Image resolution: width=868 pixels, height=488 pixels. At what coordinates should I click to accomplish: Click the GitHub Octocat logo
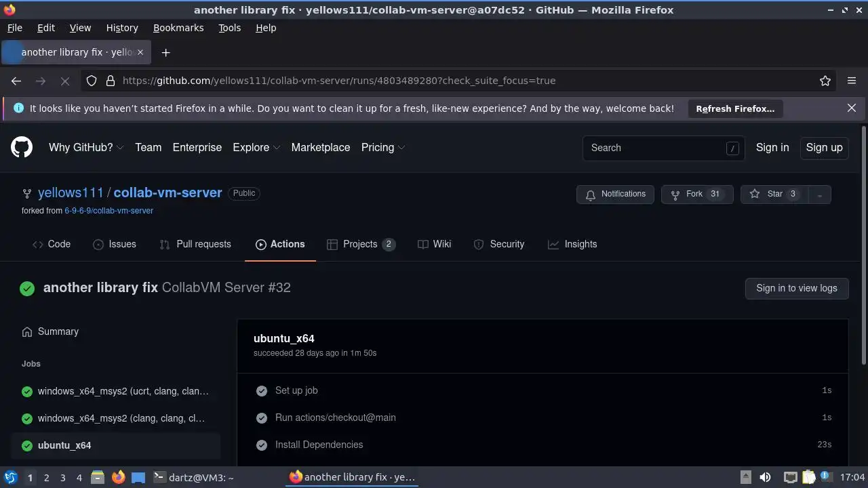[x=22, y=147]
